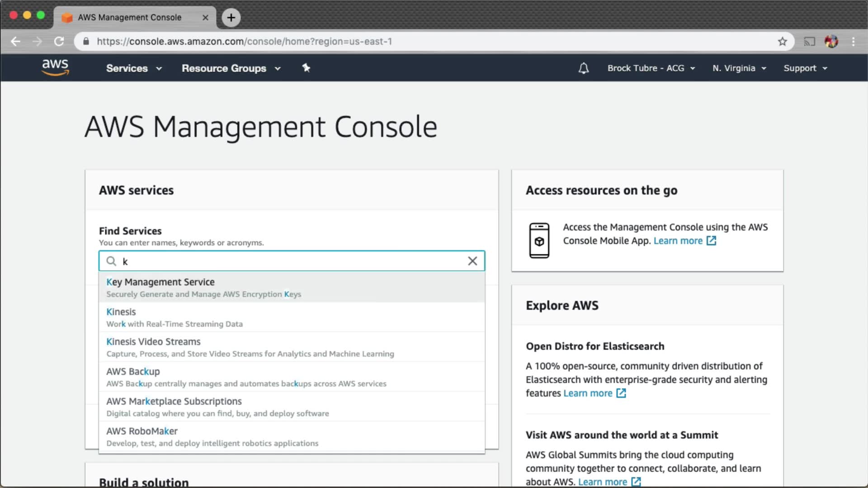Viewport: 868px width, 488px height.
Task: Select AWS Backup from search results
Action: coord(133,372)
